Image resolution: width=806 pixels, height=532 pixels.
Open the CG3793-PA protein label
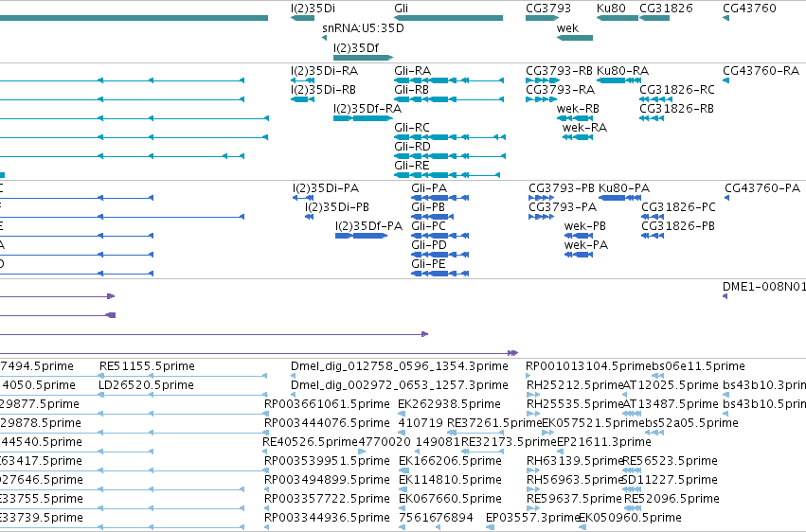(x=563, y=207)
